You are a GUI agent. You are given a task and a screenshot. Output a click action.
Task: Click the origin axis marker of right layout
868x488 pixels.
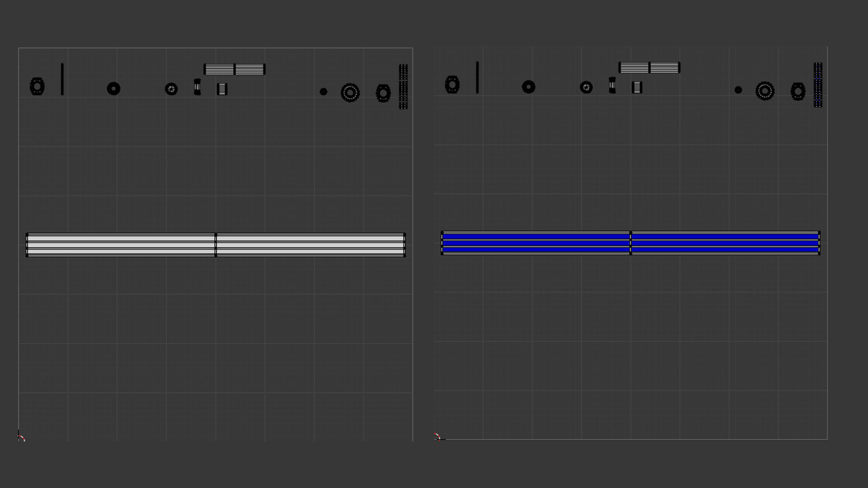pos(438,436)
